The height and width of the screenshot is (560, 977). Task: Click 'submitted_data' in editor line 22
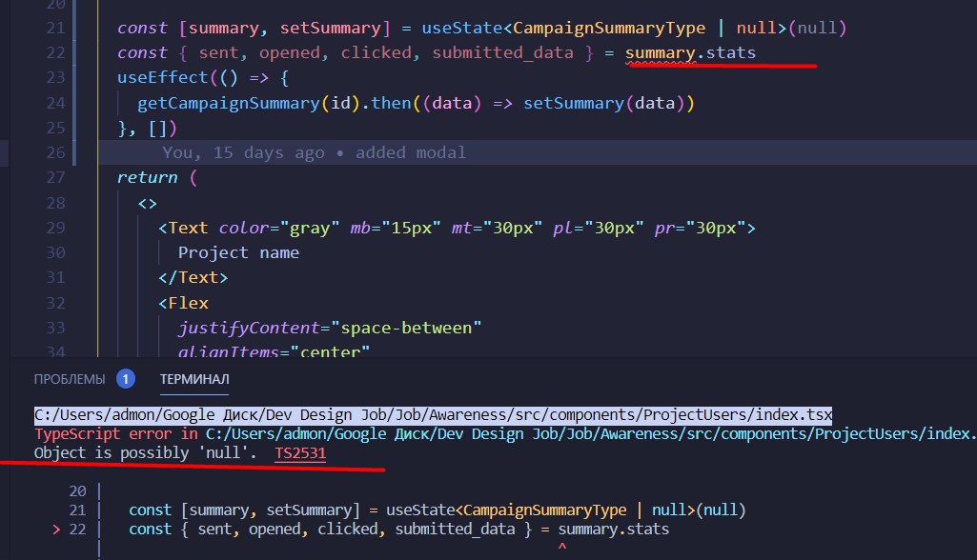[x=503, y=53]
